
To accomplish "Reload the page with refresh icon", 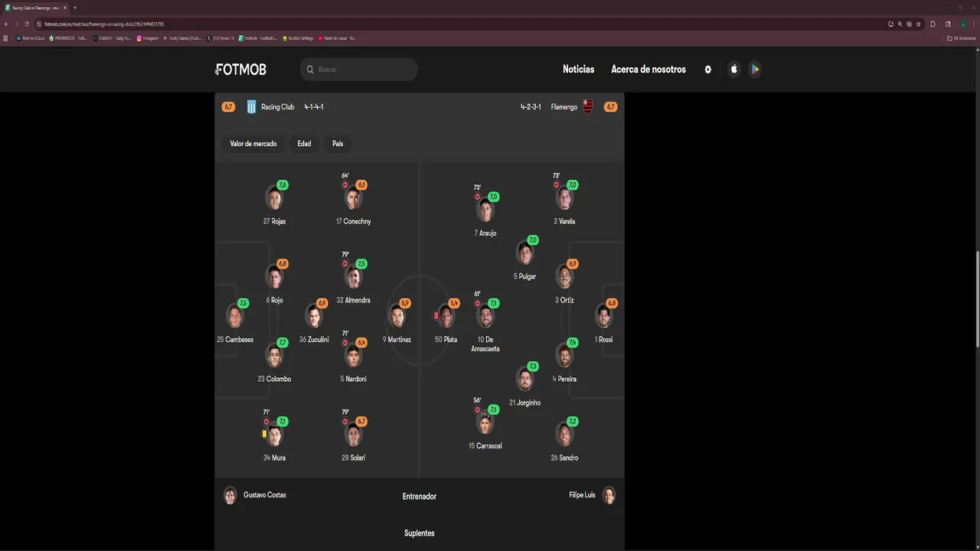I will [27, 24].
